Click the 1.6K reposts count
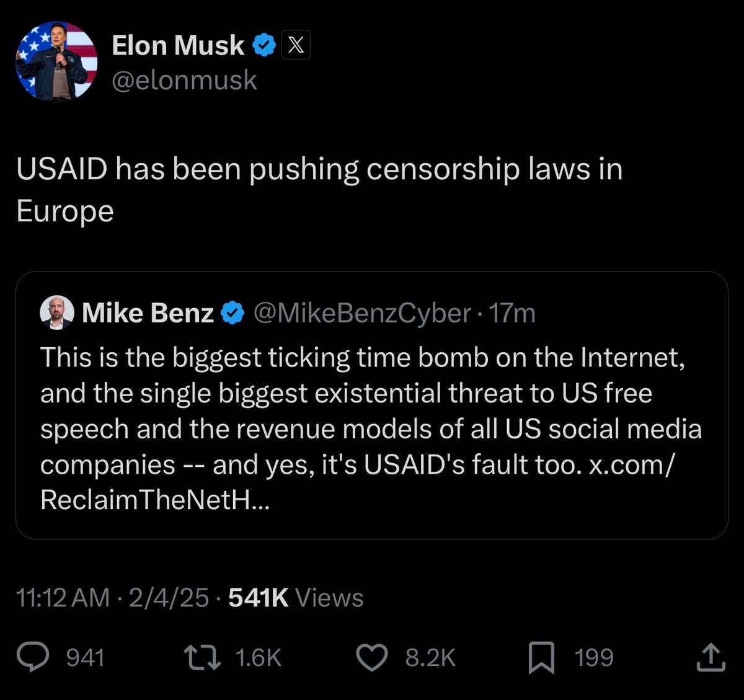 click(259, 658)
